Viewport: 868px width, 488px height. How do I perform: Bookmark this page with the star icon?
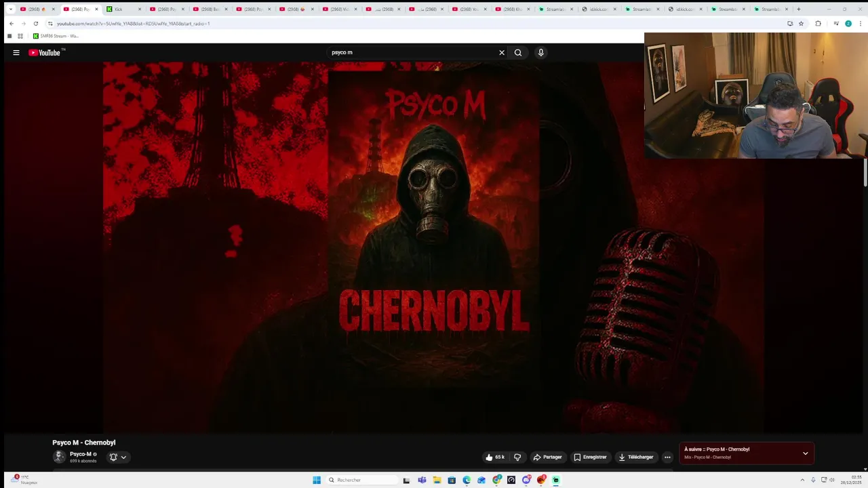coord(801,24)
